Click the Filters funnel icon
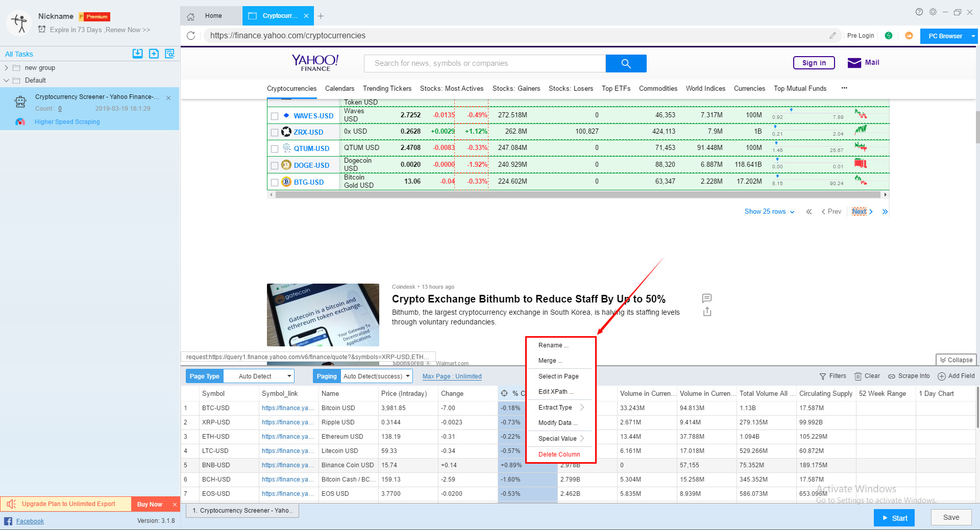Screen dimensions: 980x530 pyautogui.click(x=823, y=376)
